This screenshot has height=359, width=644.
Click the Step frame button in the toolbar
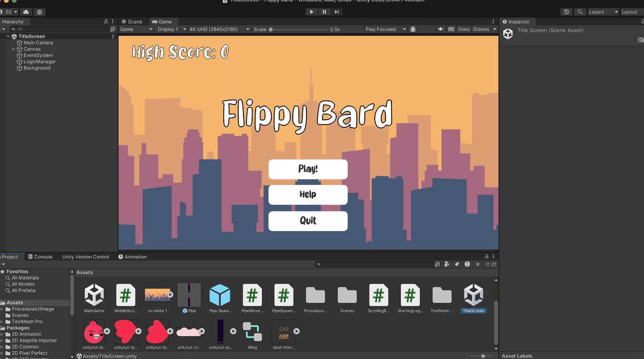[337, 12]
